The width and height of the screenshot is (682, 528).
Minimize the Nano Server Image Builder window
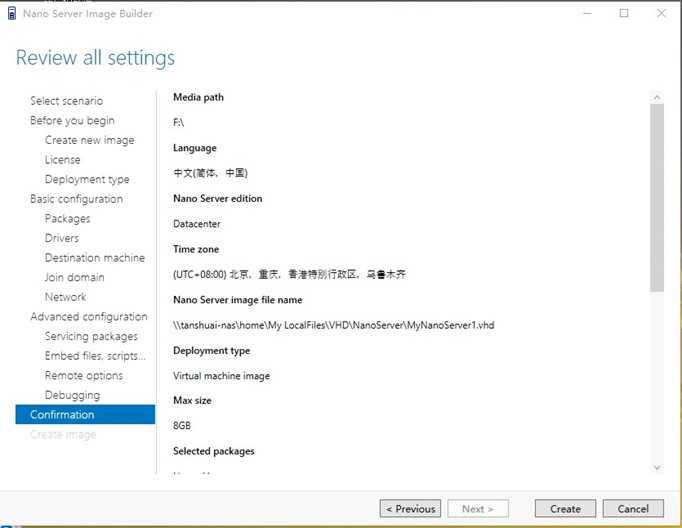pos(587,13)
